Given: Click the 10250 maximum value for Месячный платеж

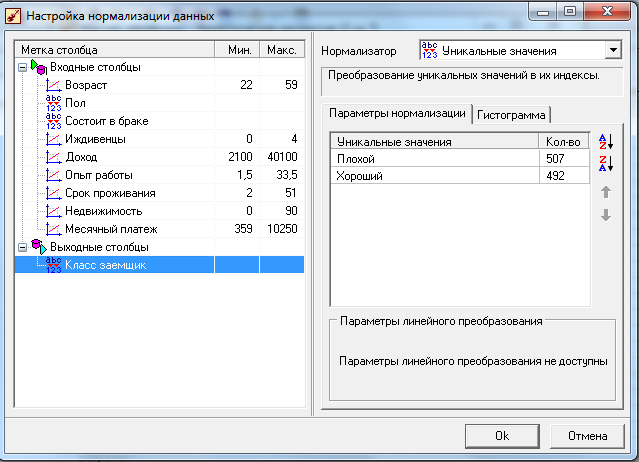Looking at the screenshot, I should 282,229.
